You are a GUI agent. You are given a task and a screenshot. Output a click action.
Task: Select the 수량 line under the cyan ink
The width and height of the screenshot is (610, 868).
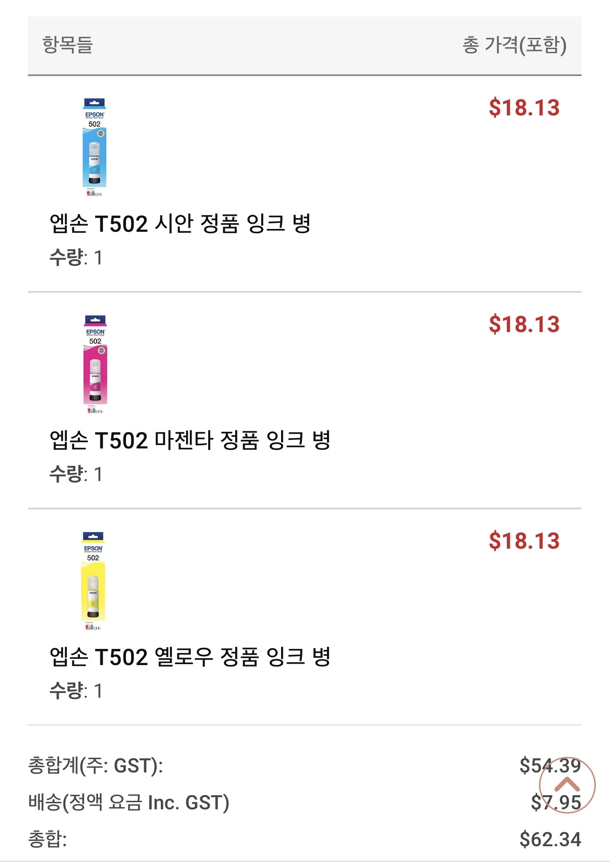click(76, 258)
